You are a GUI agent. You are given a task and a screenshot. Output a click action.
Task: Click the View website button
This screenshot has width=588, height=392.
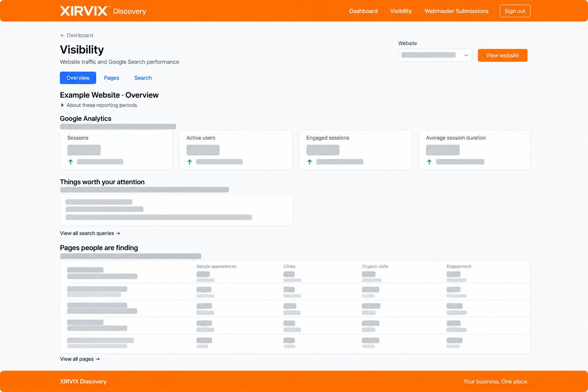[502, 55]
